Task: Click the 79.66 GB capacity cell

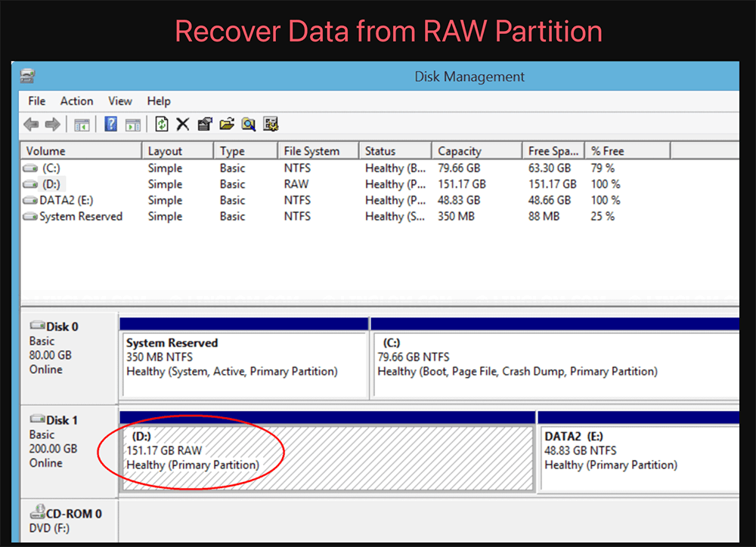Action: [x=459, y=168]
